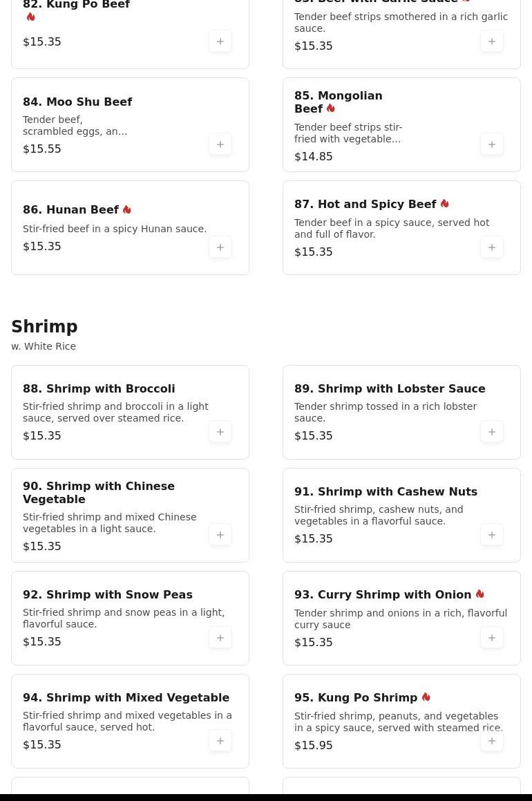The image size is (532, 801).
Task: Add Moo Shu Beef with plus button
Action: (220, 144)
